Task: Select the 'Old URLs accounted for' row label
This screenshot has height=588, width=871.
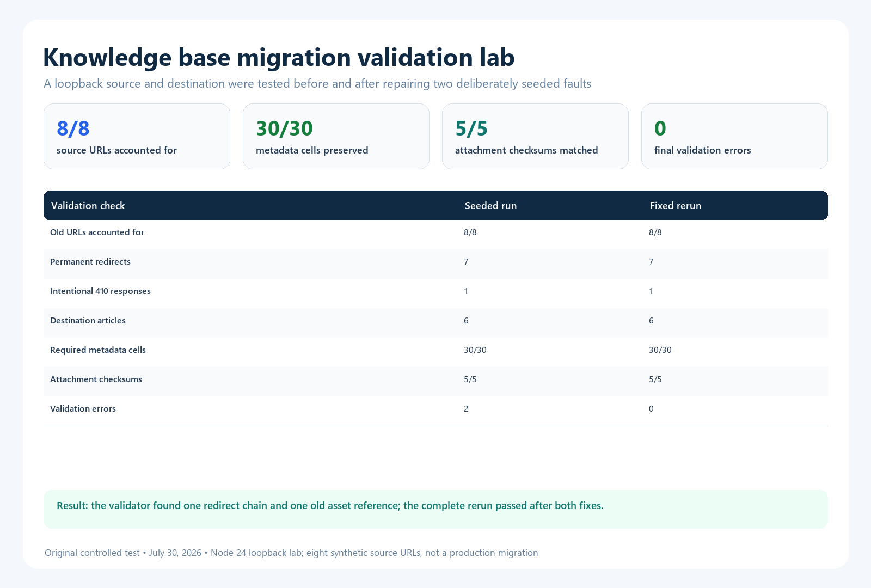Action: click(97, 232)
